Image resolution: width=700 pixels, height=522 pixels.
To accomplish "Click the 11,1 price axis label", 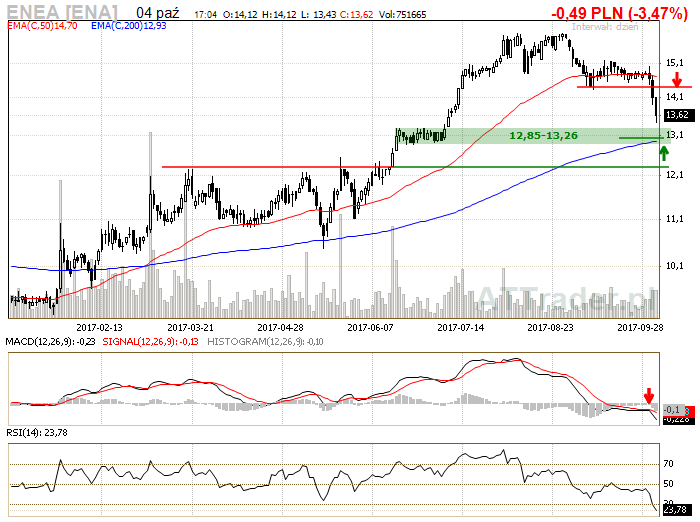I will tap(675, 219).
